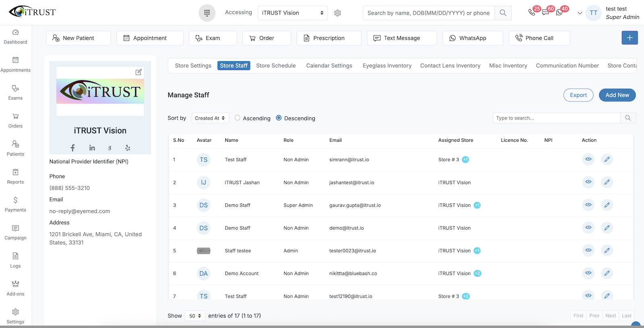
Task: Edit Test Staff simrann@itrust.io row
Action: pos(607,160)
